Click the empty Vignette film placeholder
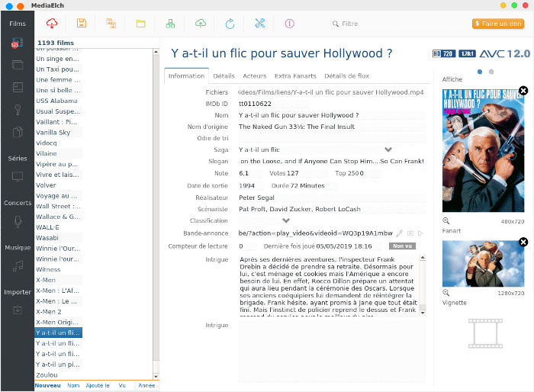 point(485,333)
